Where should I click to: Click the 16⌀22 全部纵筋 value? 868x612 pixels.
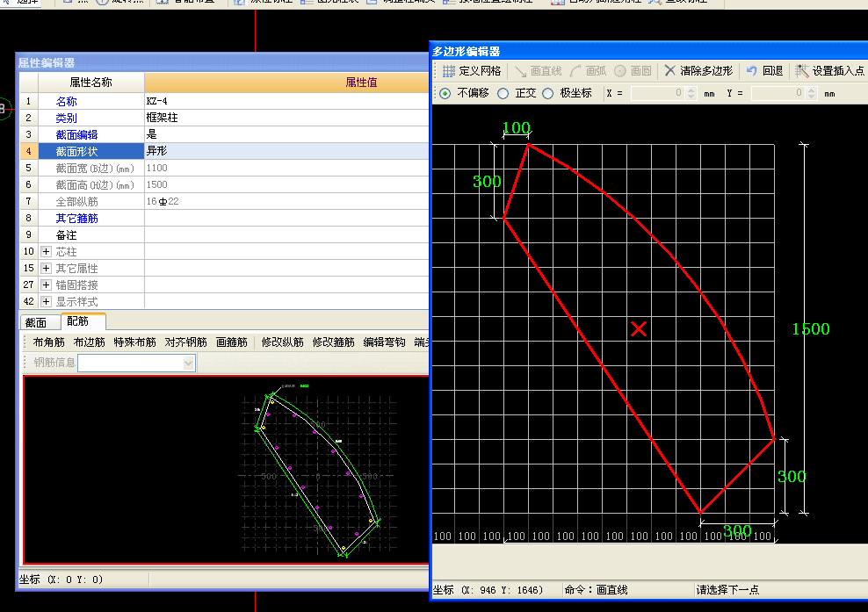pos(286,201)
